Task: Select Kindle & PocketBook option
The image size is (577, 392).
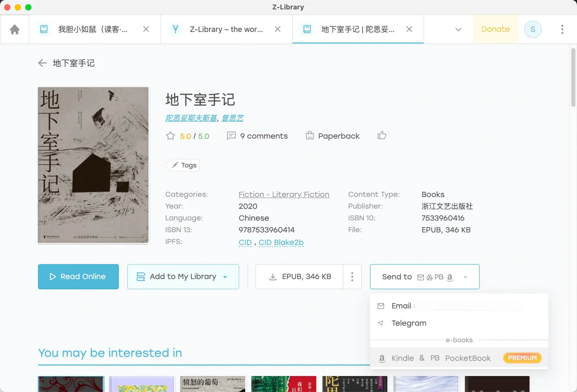Action: [459, 358]
